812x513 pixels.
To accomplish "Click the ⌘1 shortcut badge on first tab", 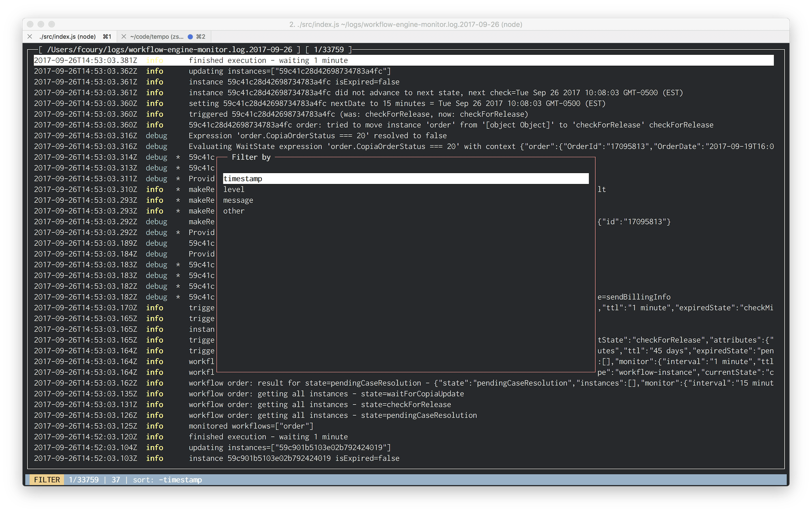I will 106,36.
